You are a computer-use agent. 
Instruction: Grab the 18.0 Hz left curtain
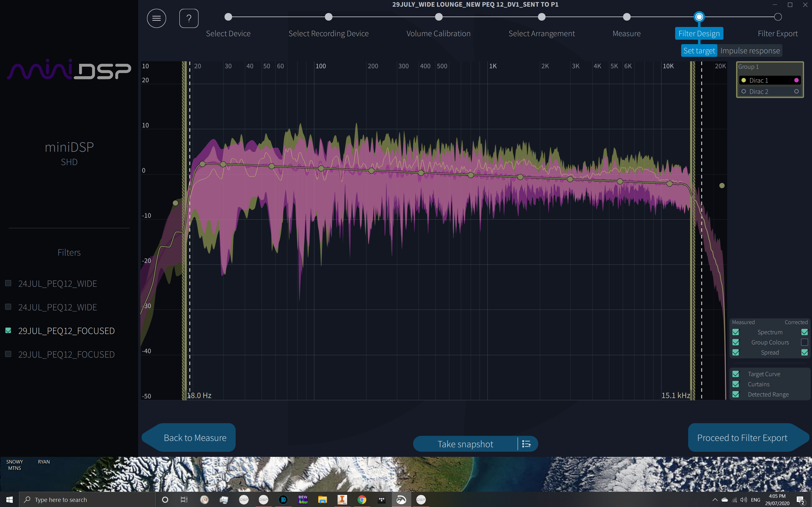click(x=184, y=230)
